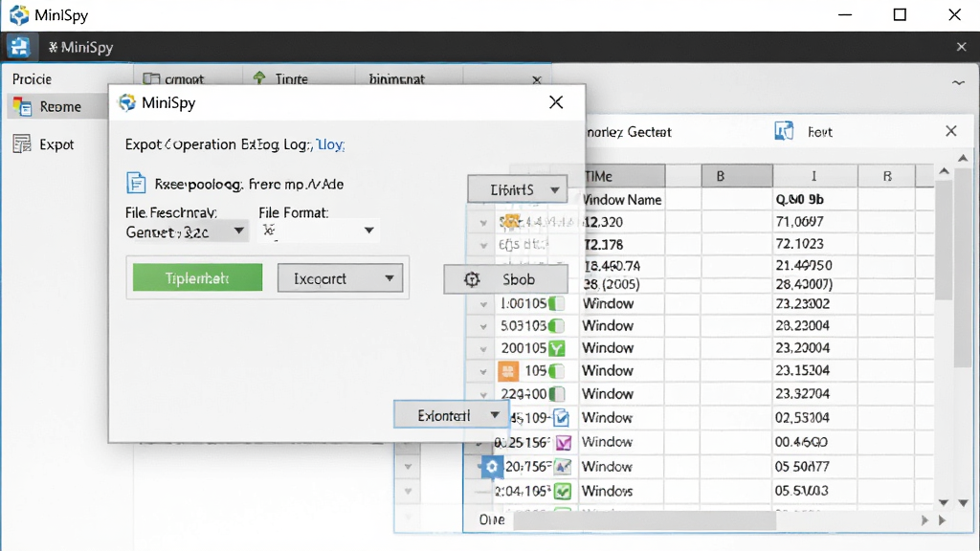Screen dimensions: 980x551
Task: Close the tab strip with small x
Action: 536,80
